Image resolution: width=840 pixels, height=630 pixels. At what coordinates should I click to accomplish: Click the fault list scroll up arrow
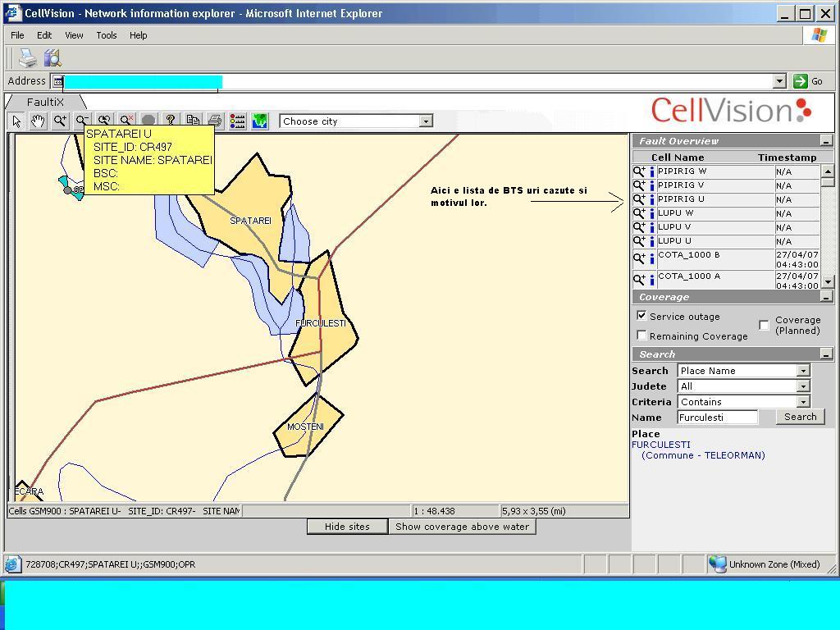pyautogui.click(x=828, y=171)
